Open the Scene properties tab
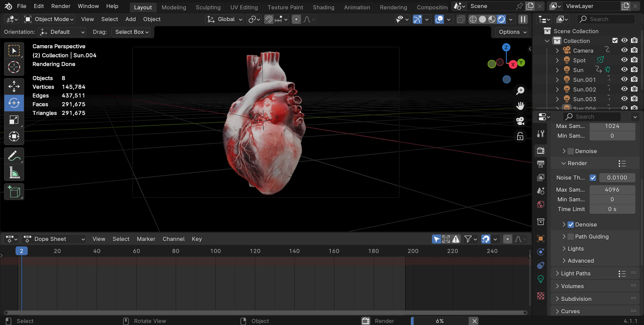 click(541, 191)
